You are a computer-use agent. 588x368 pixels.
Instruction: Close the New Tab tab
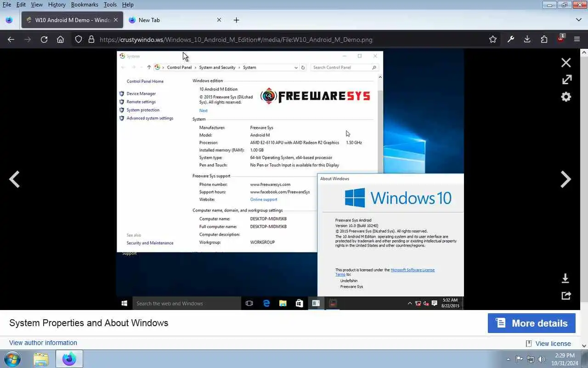[219, 20]
